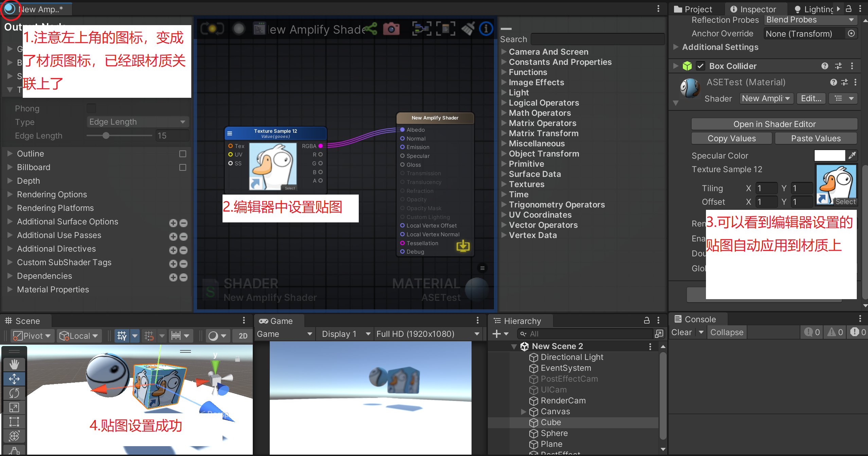Viewport: 868px width, 456px height.
Task: Click Open in Shader Editor button
Action: [x=774, y=124]
